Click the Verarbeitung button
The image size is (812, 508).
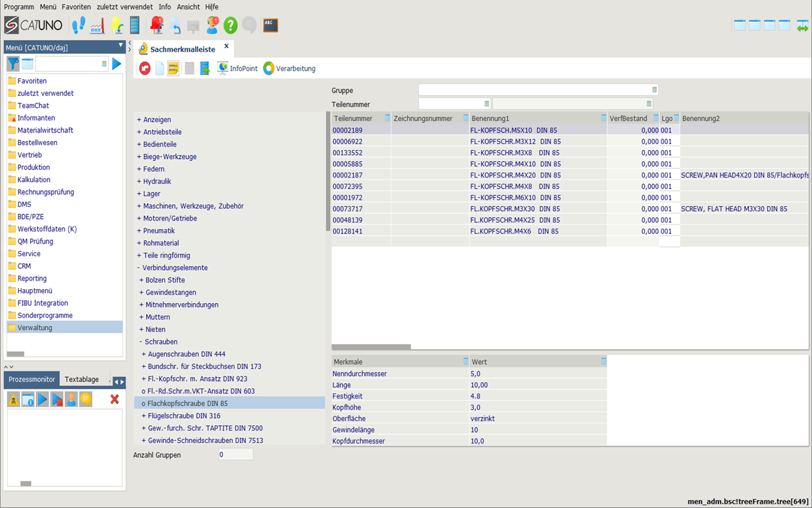point(289,69)
